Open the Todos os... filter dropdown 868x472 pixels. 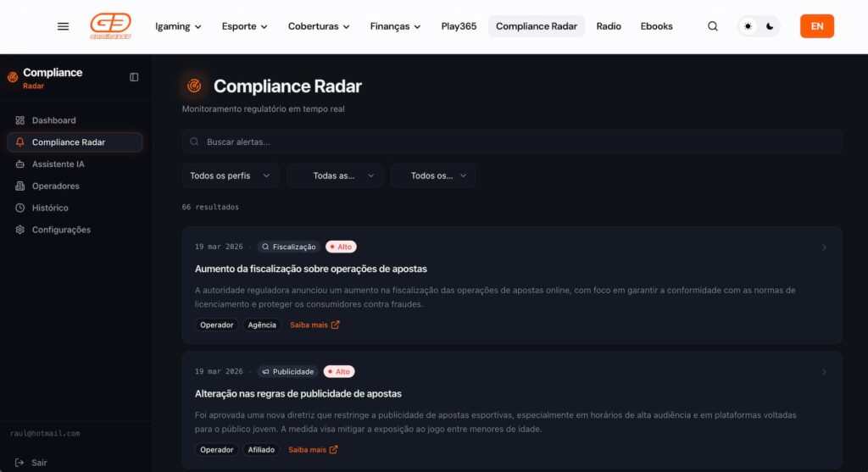[x=432, y=175]
